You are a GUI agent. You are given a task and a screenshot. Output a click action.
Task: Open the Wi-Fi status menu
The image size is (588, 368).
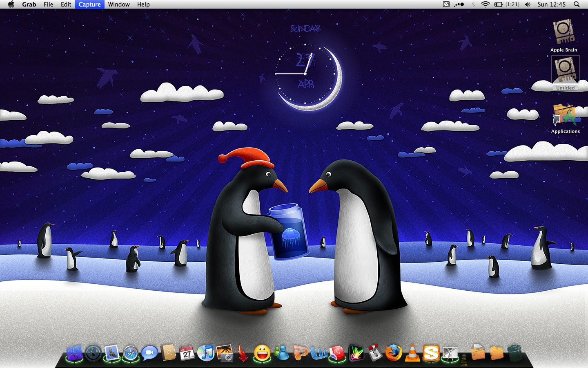coord(485,4)
